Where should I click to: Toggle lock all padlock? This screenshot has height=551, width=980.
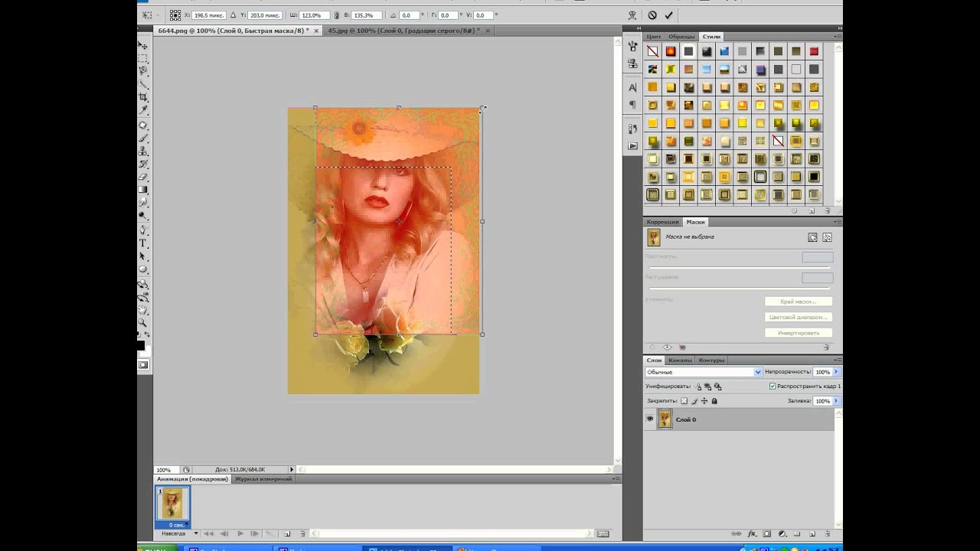[x=714, y=401]
